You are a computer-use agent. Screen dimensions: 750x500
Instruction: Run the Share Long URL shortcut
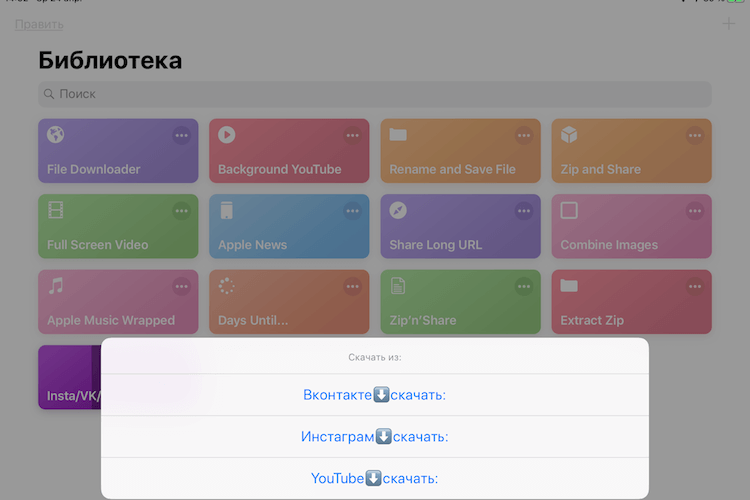(x=460, y=226)
